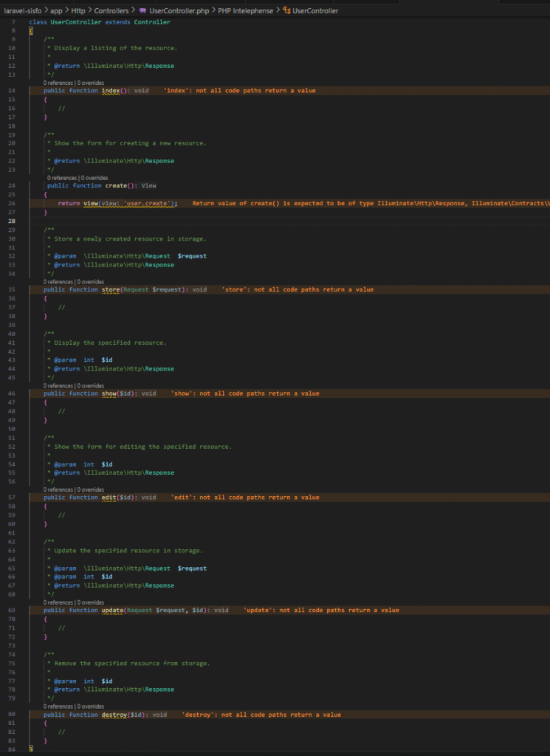Open the app folder breadcrumb
The image size is (550, 756).
coord(56,11)
